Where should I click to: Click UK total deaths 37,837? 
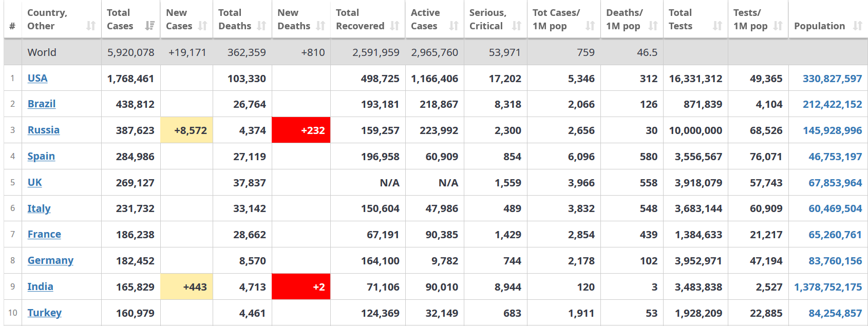tap(250, 183)
